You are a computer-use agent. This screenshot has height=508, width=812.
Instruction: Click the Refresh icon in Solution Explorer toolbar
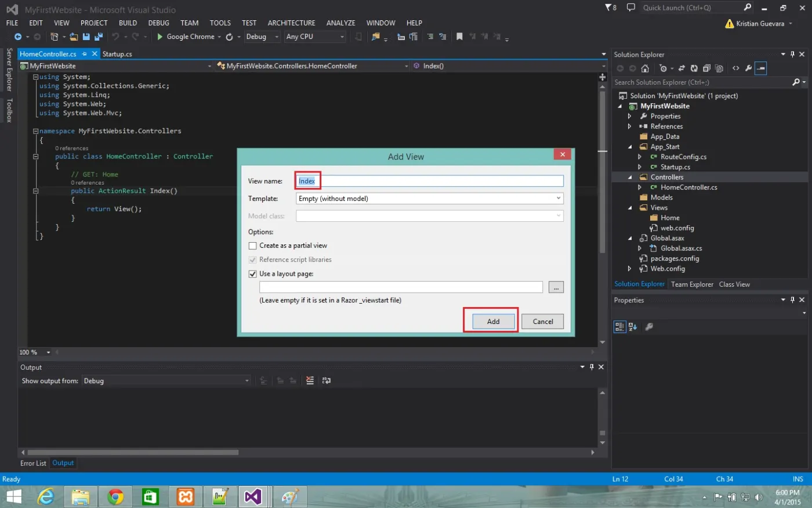[694, 69]
